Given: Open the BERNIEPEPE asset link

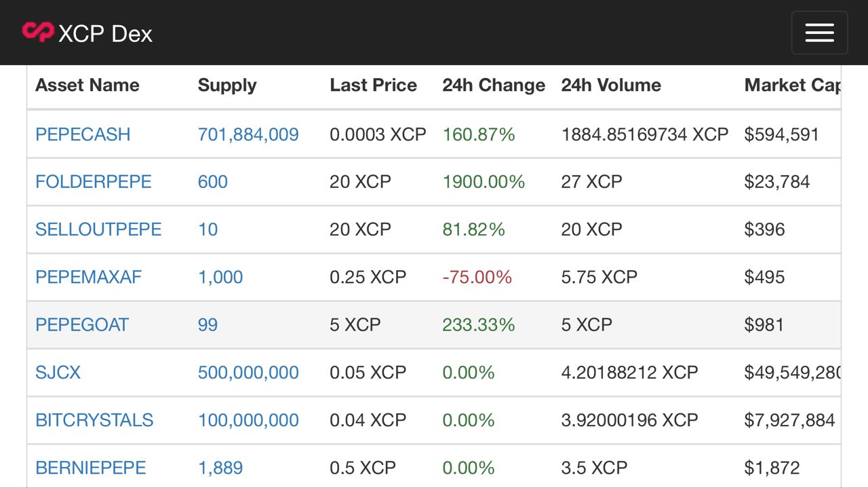Looking at the screenshot, I should pos(91,468).
